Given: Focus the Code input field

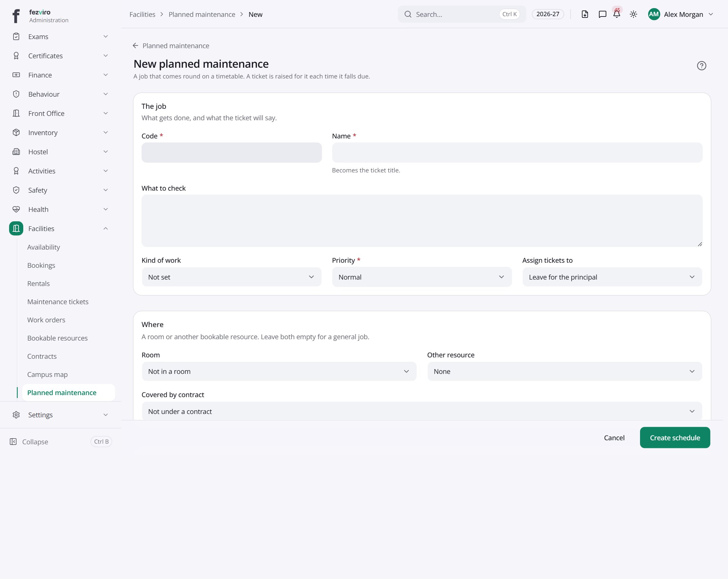Looking at the screenshot, I should coord(231,153).
